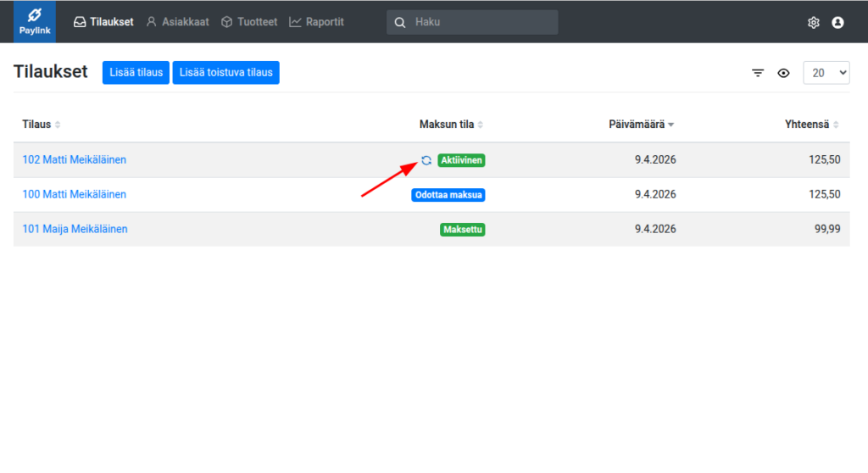Open the Tuotteet page
Image resolution: width=868 pixels, height=473 pixels.
(249, 22)
